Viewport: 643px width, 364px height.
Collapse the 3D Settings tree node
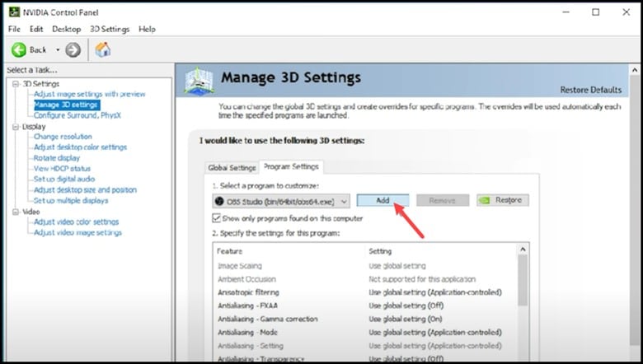[x=16, y=84]
